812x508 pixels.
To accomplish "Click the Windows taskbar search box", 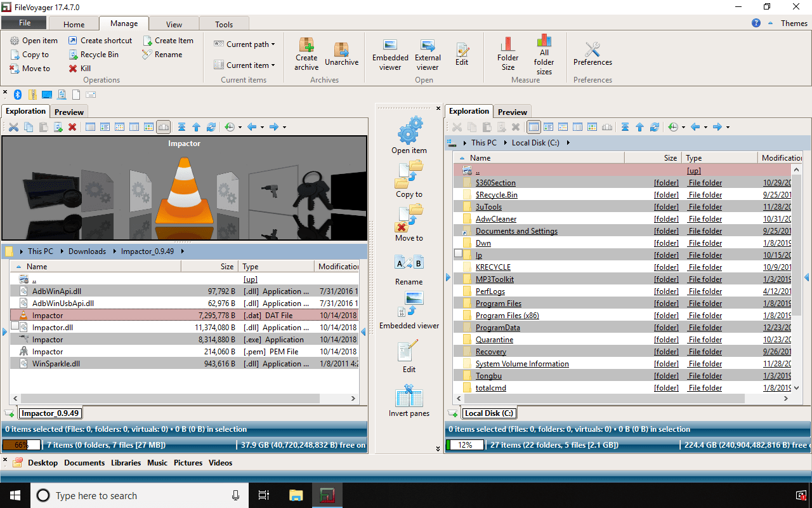I will pyautogui.click(x=140, y=496).
